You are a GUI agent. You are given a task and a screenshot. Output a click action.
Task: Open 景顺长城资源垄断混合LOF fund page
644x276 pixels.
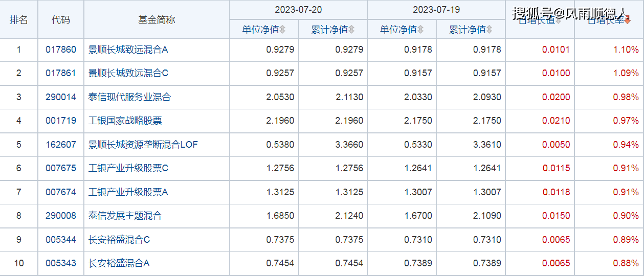[x=143, y=145]
